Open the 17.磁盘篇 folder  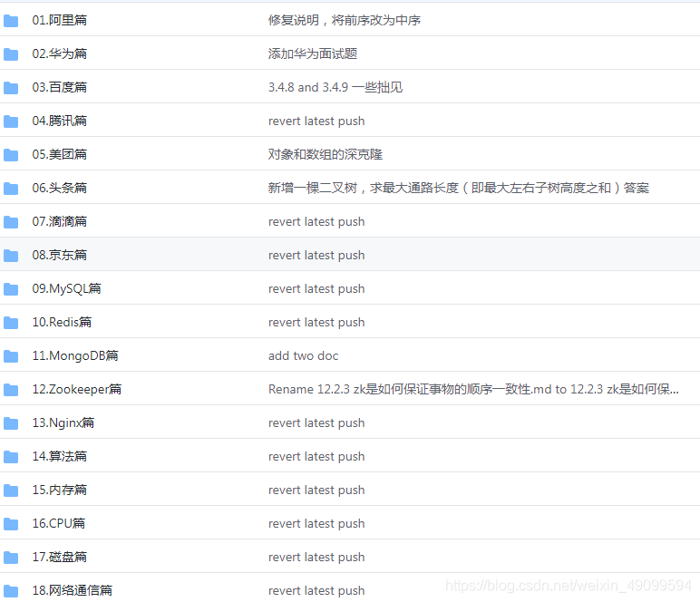pyautogui.click(x=59, y=557)
